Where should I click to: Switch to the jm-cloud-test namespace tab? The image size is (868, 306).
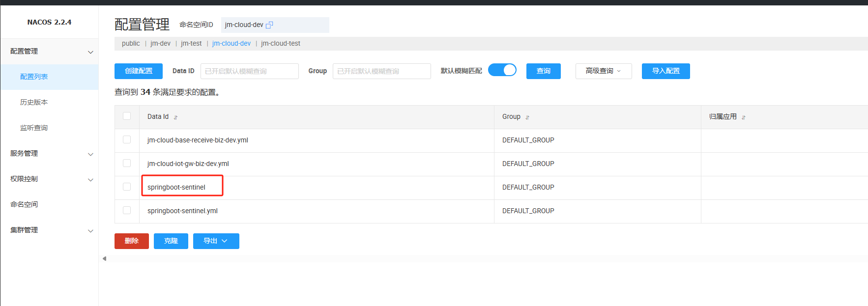point(280,44)
